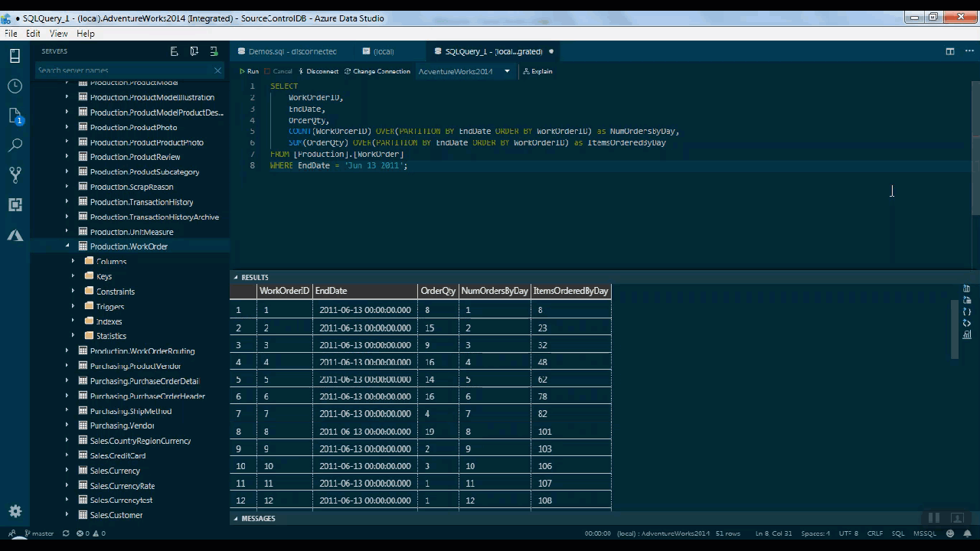The image size is (980, 551).
Task: Click the Ln 8, Col 31 status item
Action: pyautogui.click(x=774, y=533)
